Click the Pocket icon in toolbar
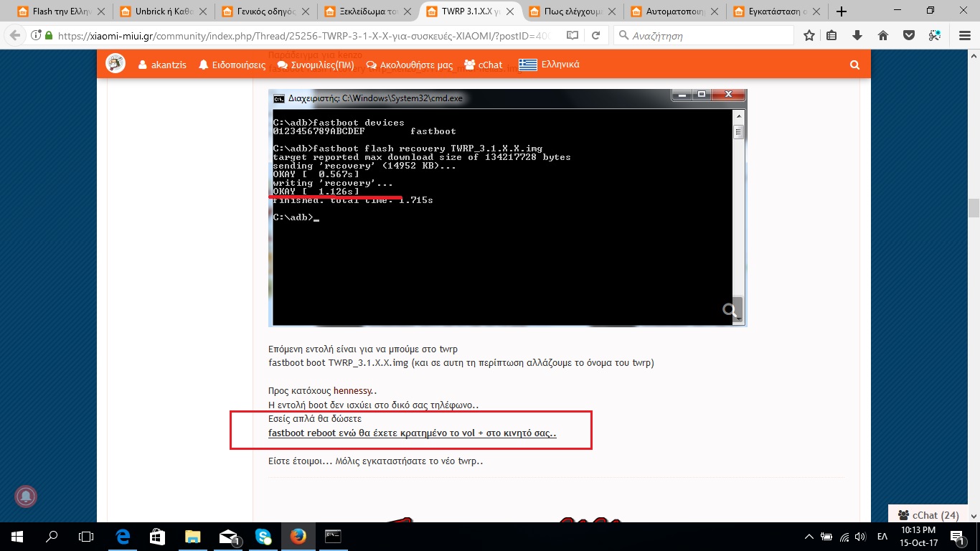Image resolution: width=980 pixels, height=551 pixels. click(x=908, y=36)
